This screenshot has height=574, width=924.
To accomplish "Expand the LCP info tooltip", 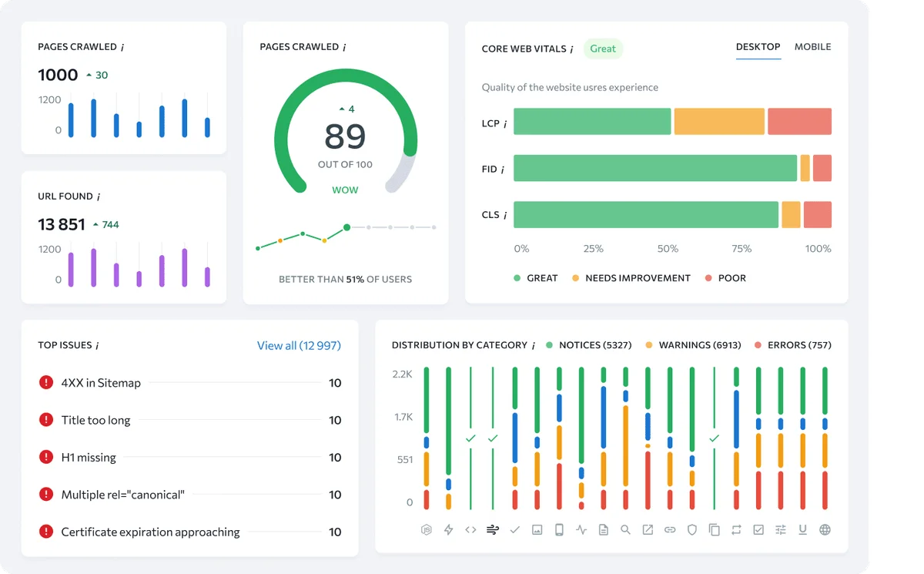I will (506, 122).
